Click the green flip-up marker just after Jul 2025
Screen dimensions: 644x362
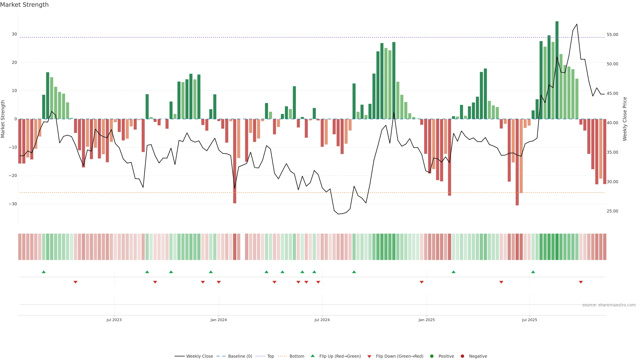pos(533,272)
